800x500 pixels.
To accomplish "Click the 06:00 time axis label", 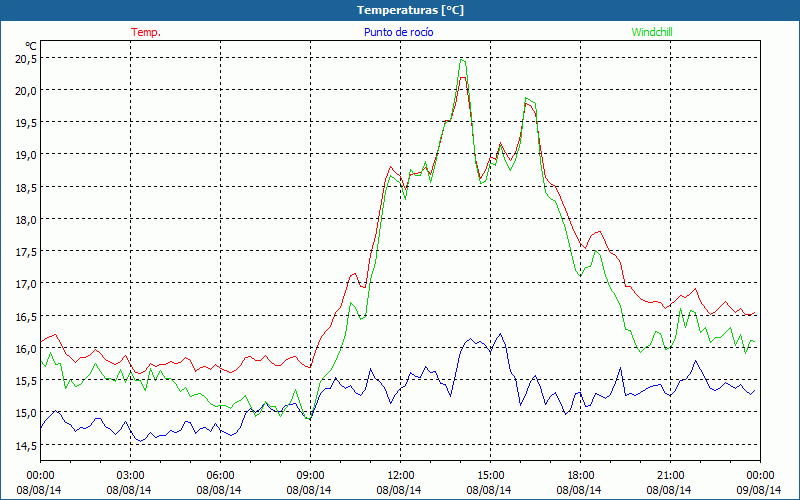I will (x=220, y=476).
